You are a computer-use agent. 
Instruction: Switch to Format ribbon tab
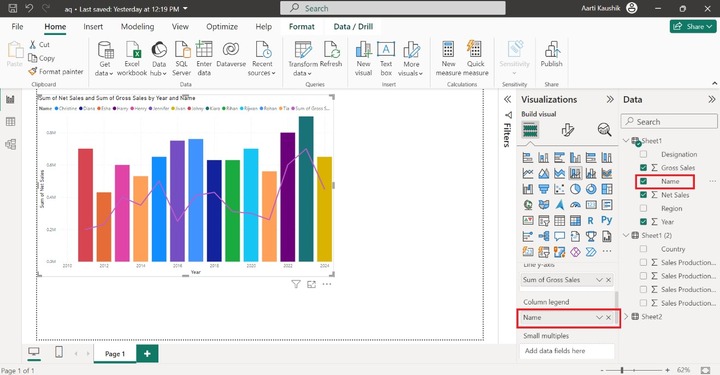302,27
